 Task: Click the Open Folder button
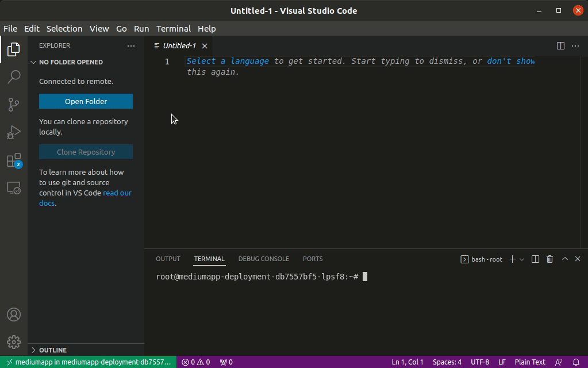pos(86,101)
